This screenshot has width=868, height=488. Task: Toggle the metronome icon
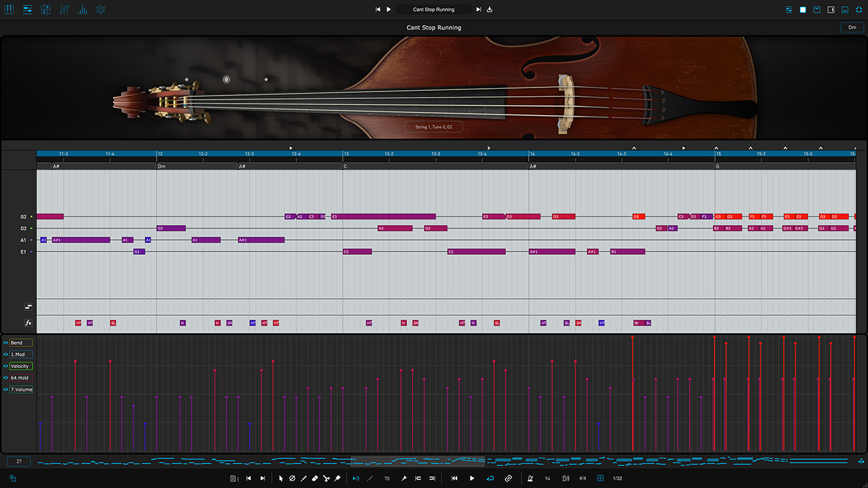coord(530,479)
